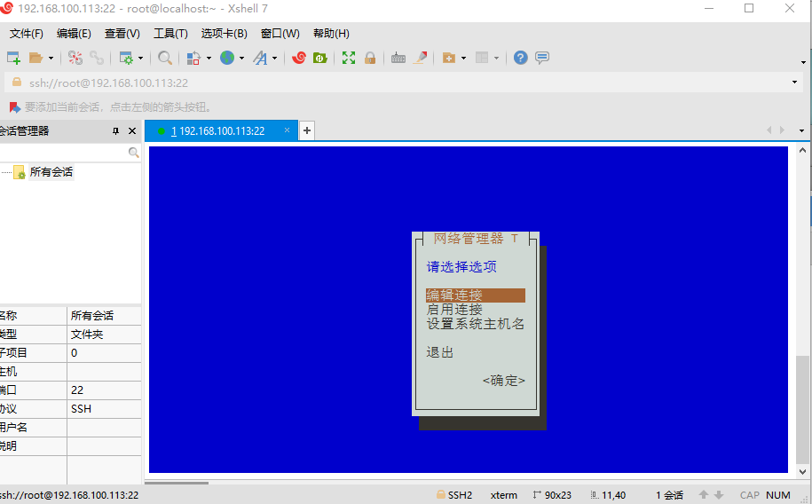Click the terminal scrollbar down arrow
The height and width of the screenshot is (504, 812).
pyautogui.click(x=802, y=471)
